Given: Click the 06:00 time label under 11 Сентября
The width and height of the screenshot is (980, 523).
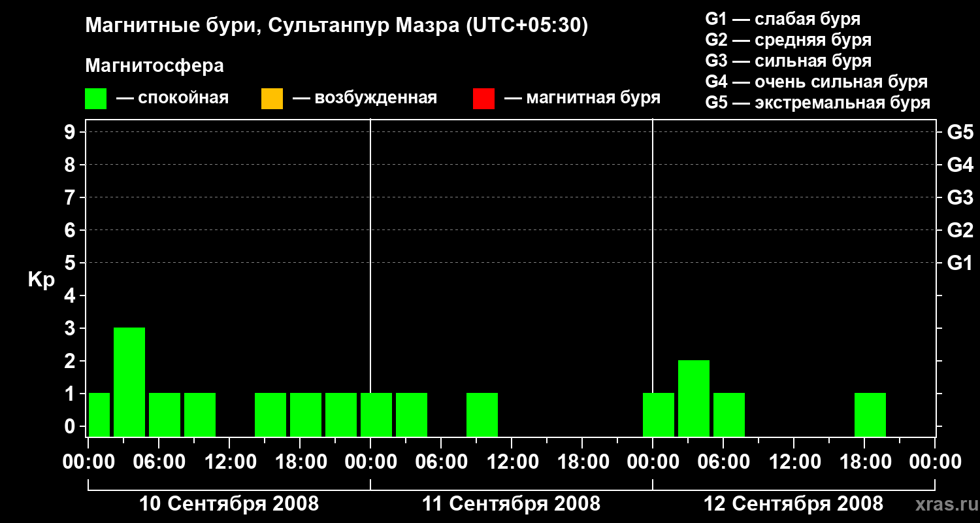Looking at the screenshot, I should [x=441, y=462].
